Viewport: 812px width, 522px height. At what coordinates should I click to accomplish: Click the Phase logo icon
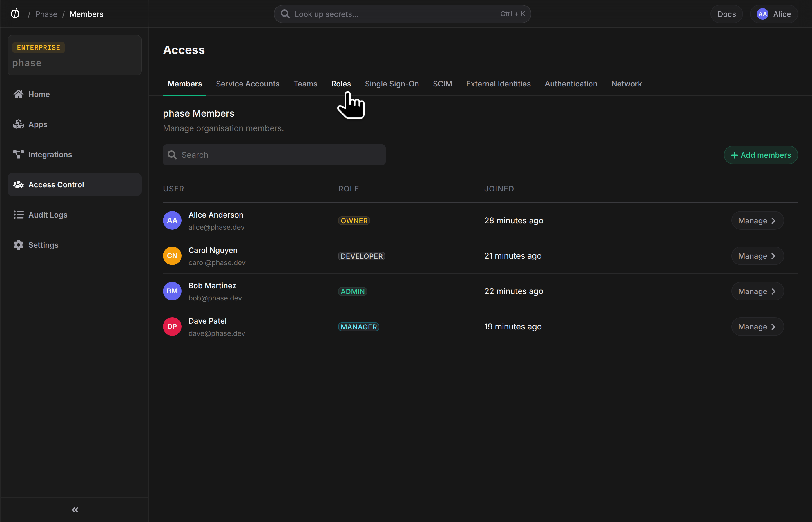(x=15, y=14)
